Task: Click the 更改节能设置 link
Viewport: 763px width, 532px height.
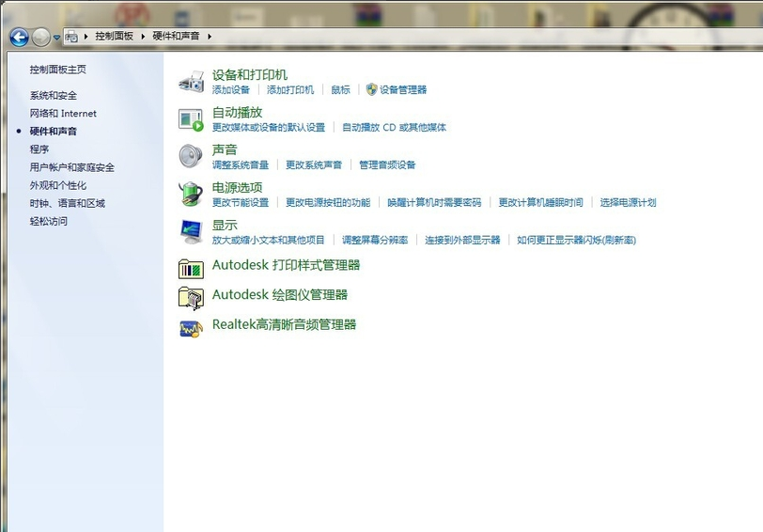Action: [241, 202]
